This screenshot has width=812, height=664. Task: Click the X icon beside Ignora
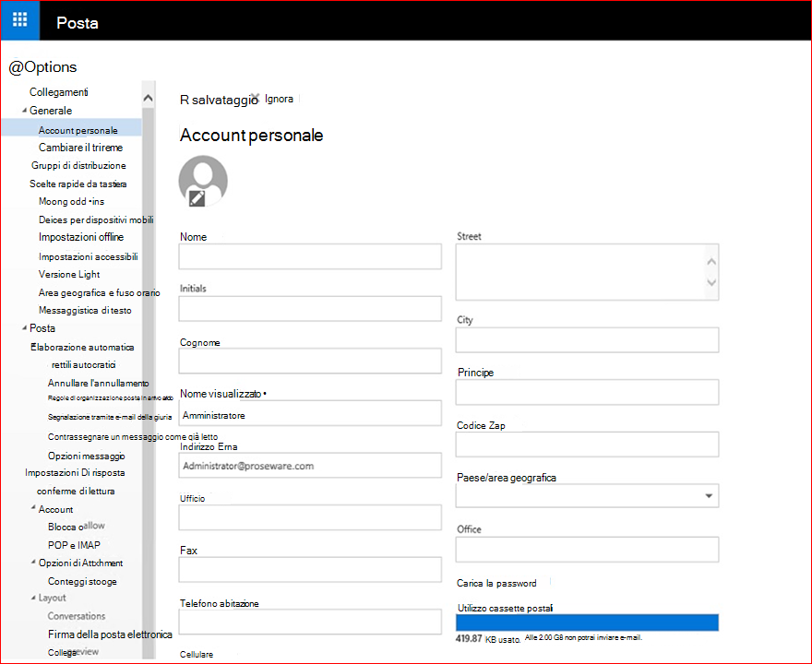tap(255, 99)
